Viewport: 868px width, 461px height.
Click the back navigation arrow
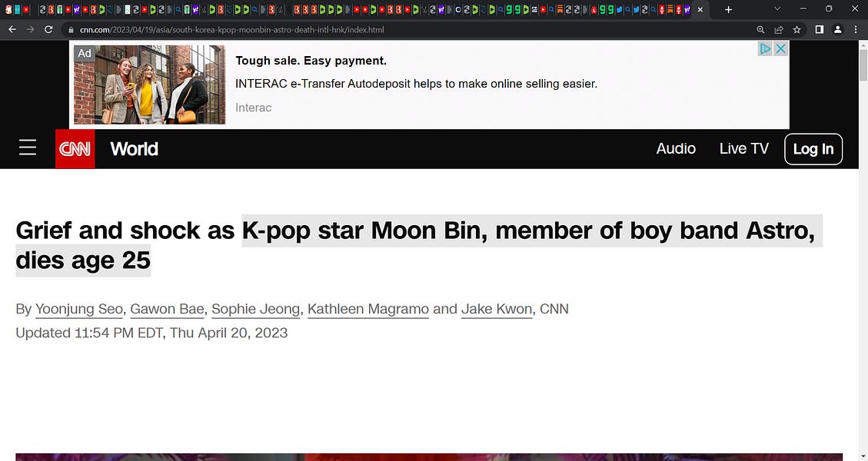[x=12, y=29]
